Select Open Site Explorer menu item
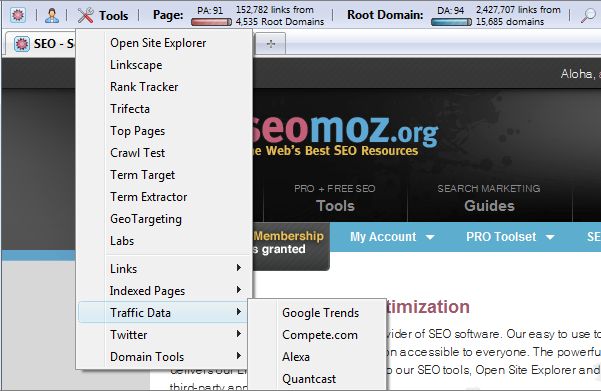 pos(164,43)
